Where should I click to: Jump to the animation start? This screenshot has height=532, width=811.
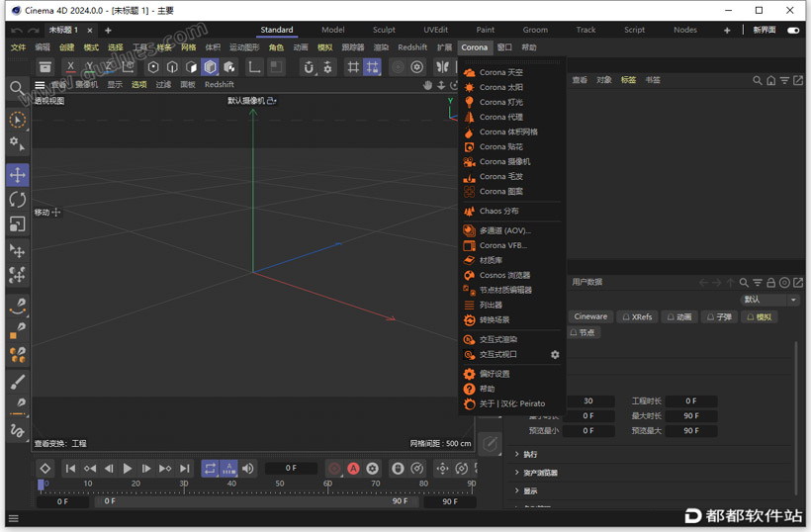71,469
